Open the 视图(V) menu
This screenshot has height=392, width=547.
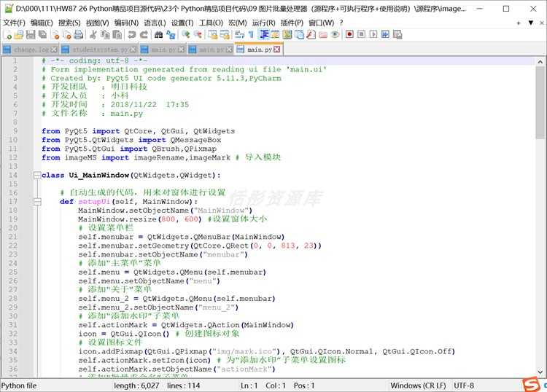[x=97, y=23]
